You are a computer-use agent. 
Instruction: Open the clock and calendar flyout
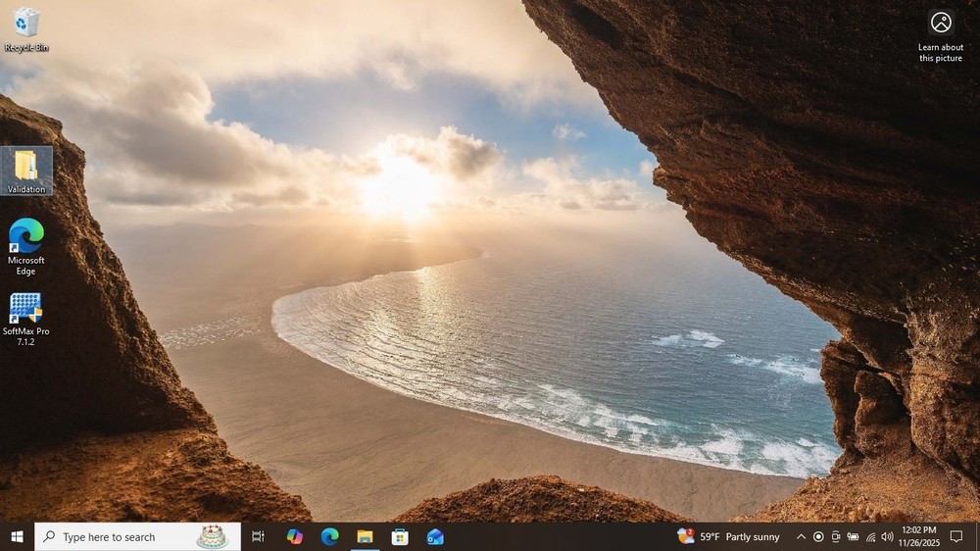(x=918, y=536)
